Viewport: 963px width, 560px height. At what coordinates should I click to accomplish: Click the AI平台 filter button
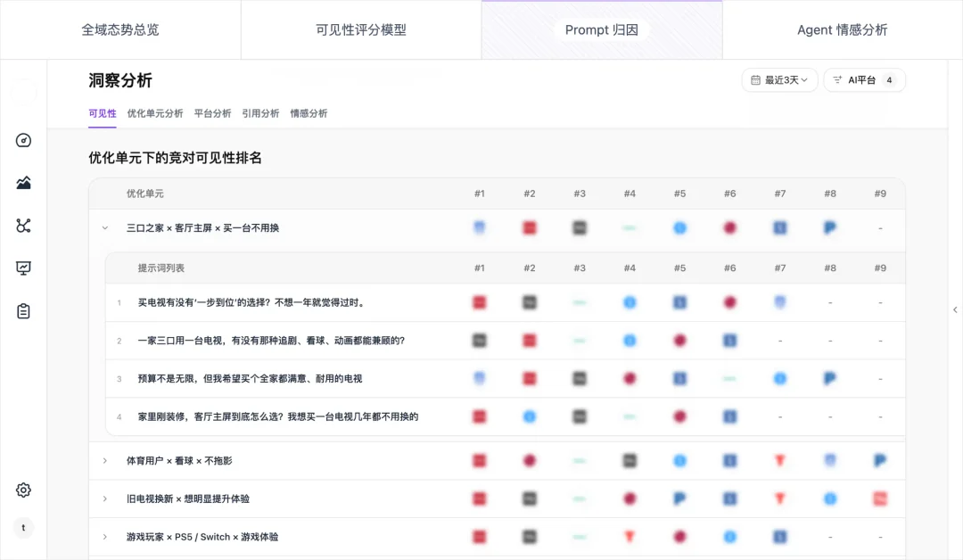[863, 79]
